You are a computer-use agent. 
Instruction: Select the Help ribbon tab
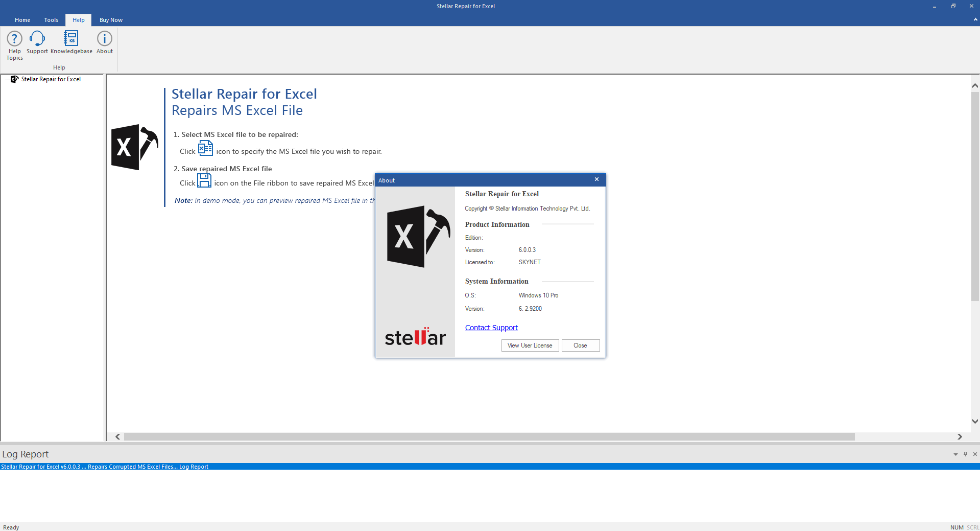click(79, 20)
